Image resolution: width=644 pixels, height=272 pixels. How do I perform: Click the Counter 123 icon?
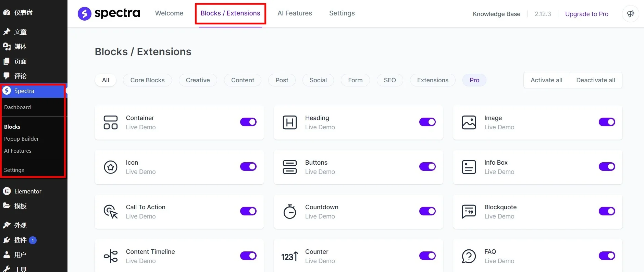coord(290,256)
